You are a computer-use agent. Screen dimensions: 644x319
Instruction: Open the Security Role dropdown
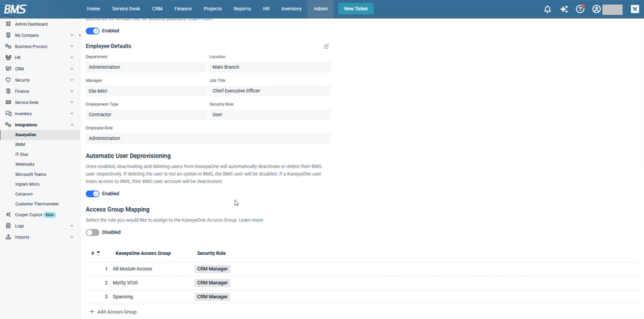[269, 115]
